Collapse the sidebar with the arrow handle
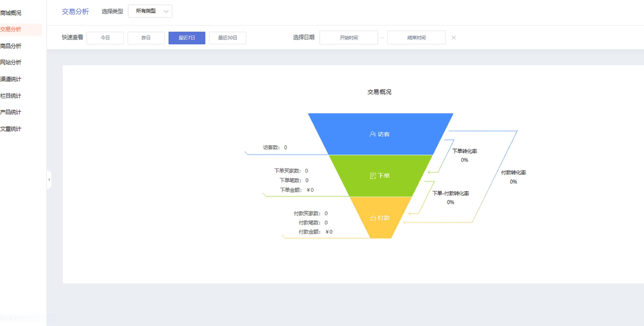Image resolution: width=644 pixels, height=326 pixels. click(49, 179)
